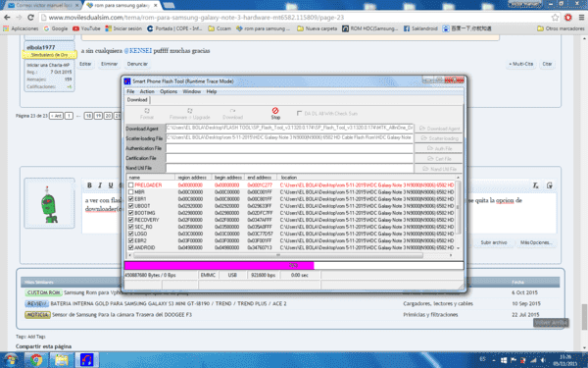The width and height of the screenshot is (588, 368).
Task: Toggle the SEC_RO partition checkbox
Action: point(131,227)
